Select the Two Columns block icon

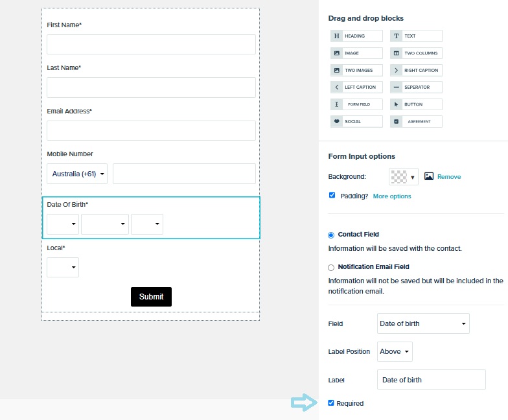pyautogui.click(x=397, y=53)
